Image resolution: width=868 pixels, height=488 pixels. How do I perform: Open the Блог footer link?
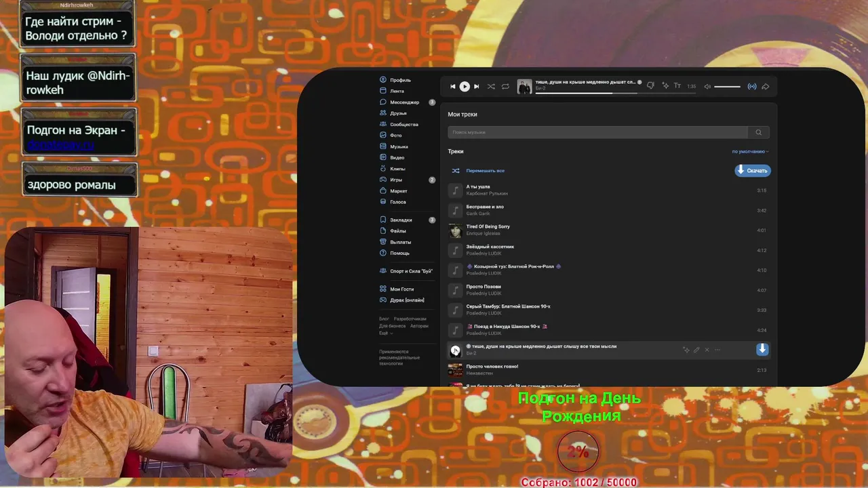coord(384,319)
